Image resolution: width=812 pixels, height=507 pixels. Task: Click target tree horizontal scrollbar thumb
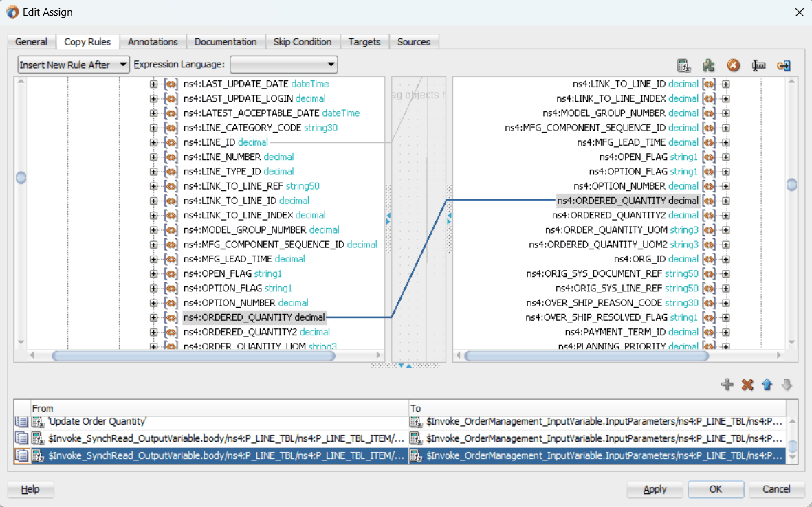586,356
